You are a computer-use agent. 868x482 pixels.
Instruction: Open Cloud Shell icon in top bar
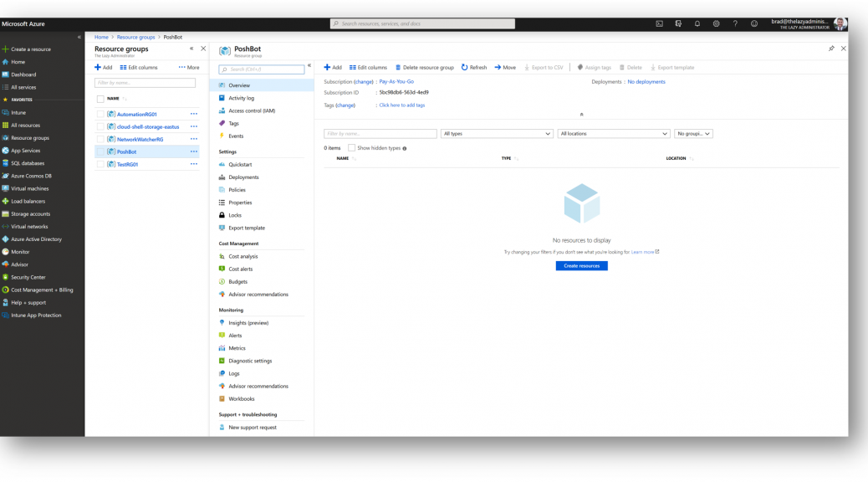tap(659, 23)
